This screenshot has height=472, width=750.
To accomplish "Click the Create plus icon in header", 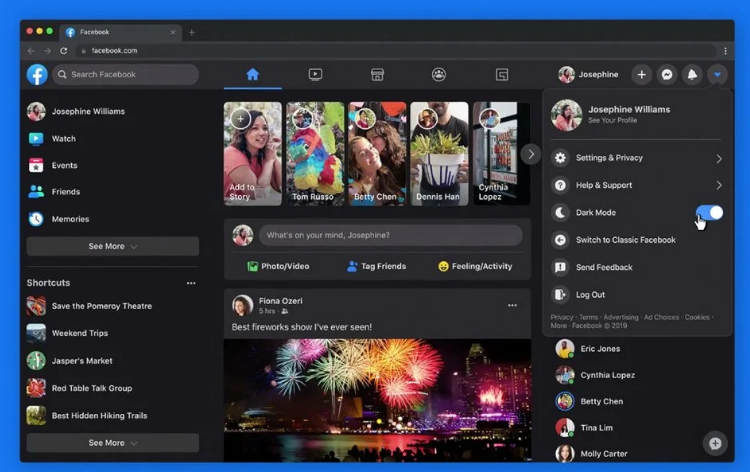I will pos(642,74).
